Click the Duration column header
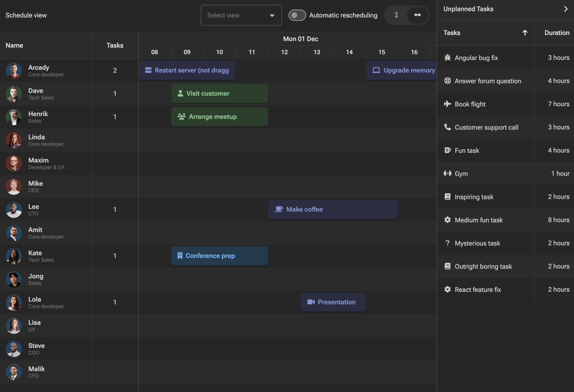574x392 pixels. [x=557, y=33]
